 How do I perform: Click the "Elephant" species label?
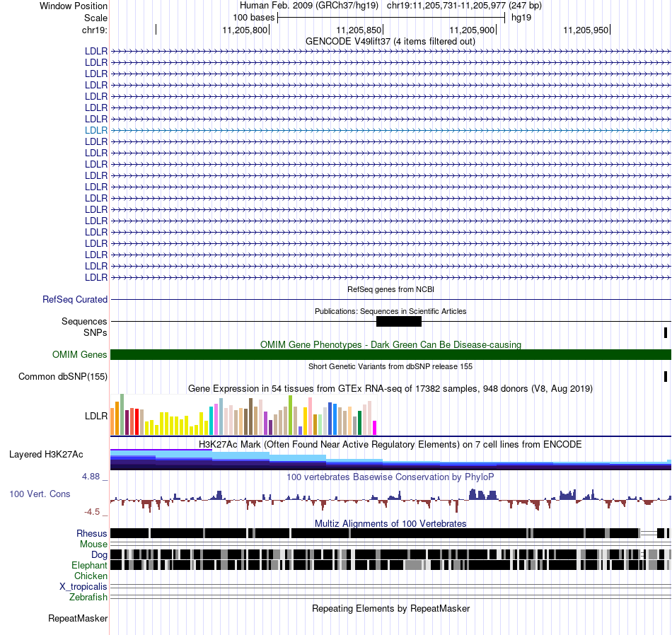pyautogui.click(x=89, y=566)
